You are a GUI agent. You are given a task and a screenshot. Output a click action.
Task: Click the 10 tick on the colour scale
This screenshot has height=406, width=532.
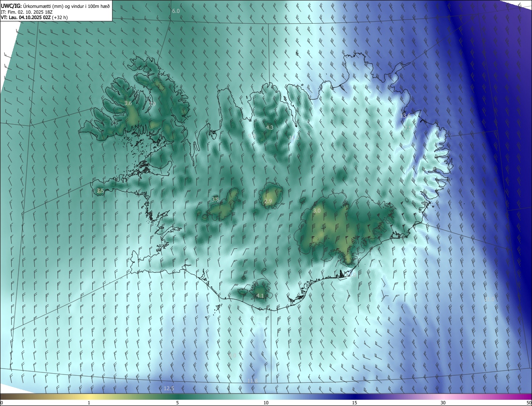(x=266, y=403)
